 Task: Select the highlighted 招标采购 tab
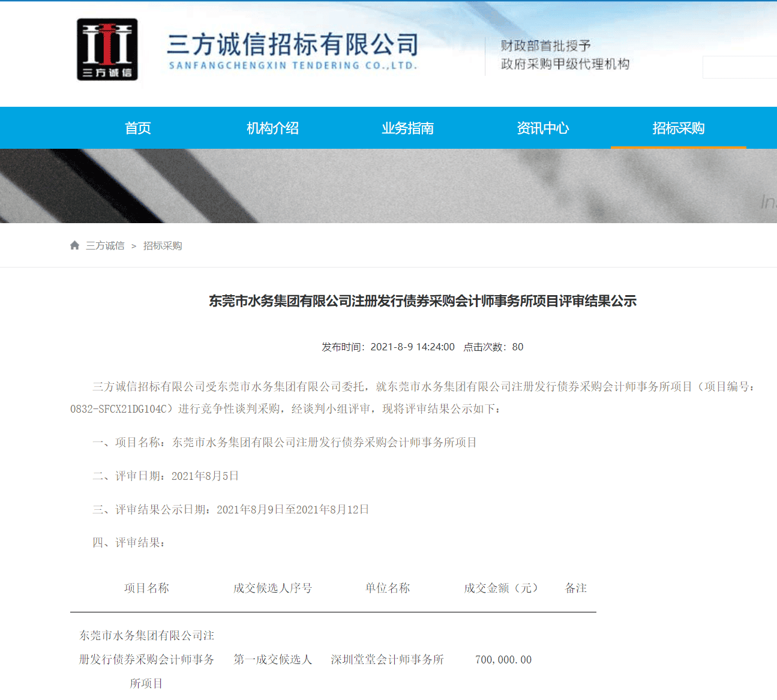coord(678,128)
